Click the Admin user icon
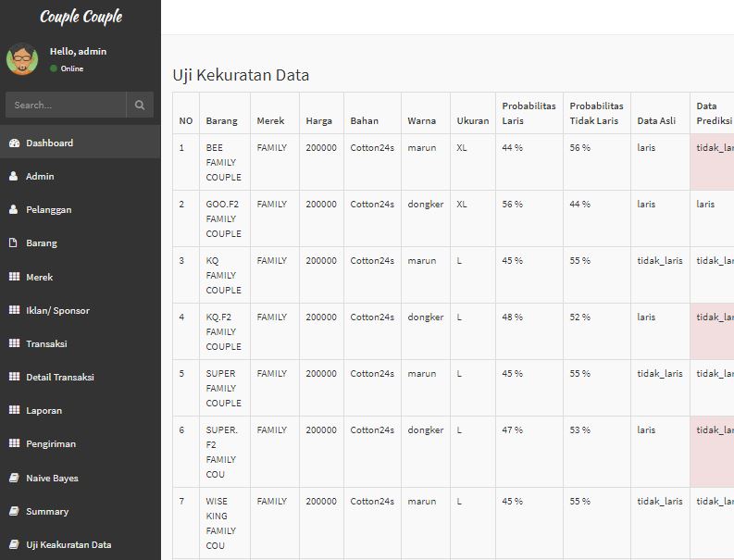The width and height of the screenshot is (734, 560). click(x=14, y=176)
